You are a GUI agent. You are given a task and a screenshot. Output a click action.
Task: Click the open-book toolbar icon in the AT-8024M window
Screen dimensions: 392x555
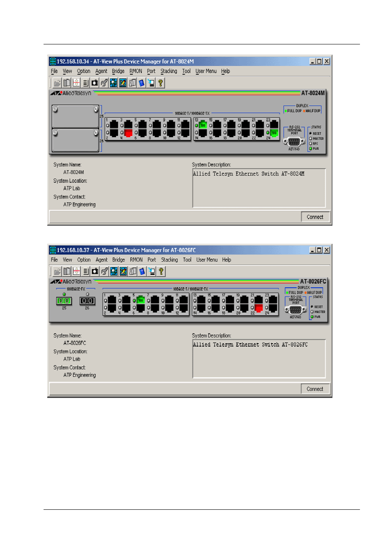[67, 83]
